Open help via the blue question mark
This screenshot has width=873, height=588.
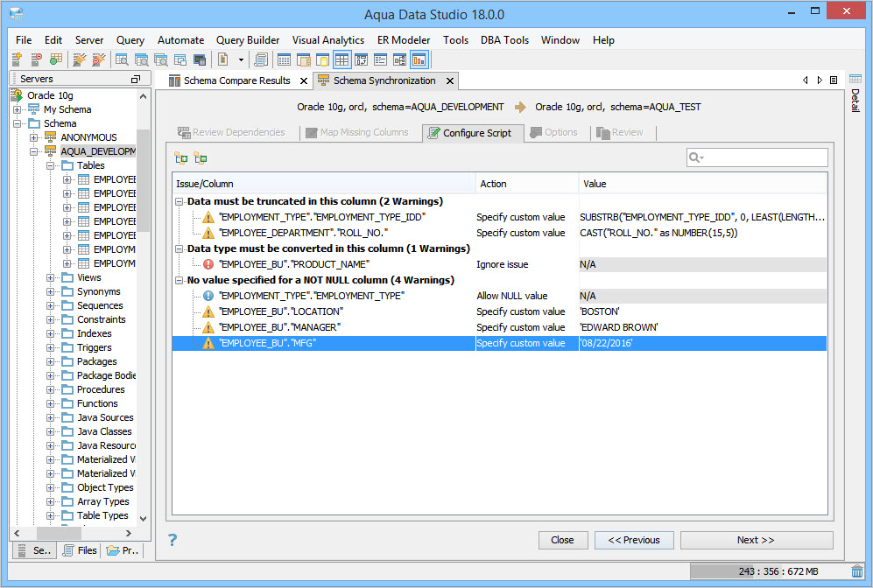click(172, 540)
